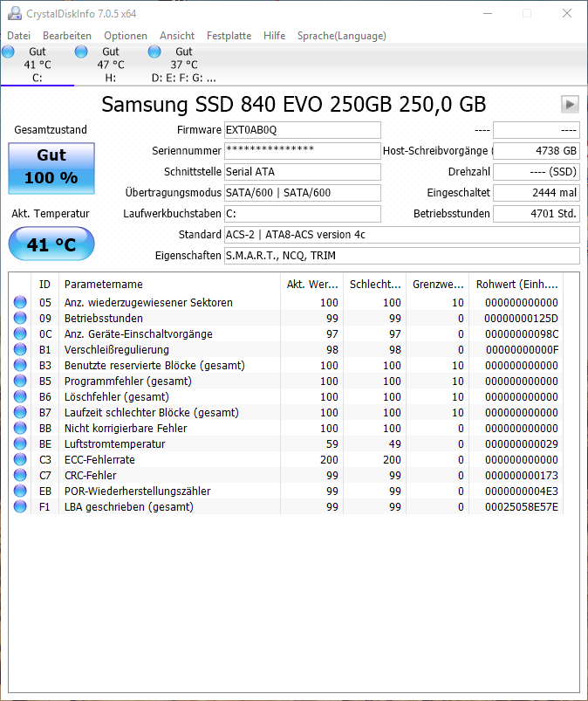This screenshot has height=701, width=588.
Task: Click the blue health orb above H: drive
Action: [x=81, y=52]
